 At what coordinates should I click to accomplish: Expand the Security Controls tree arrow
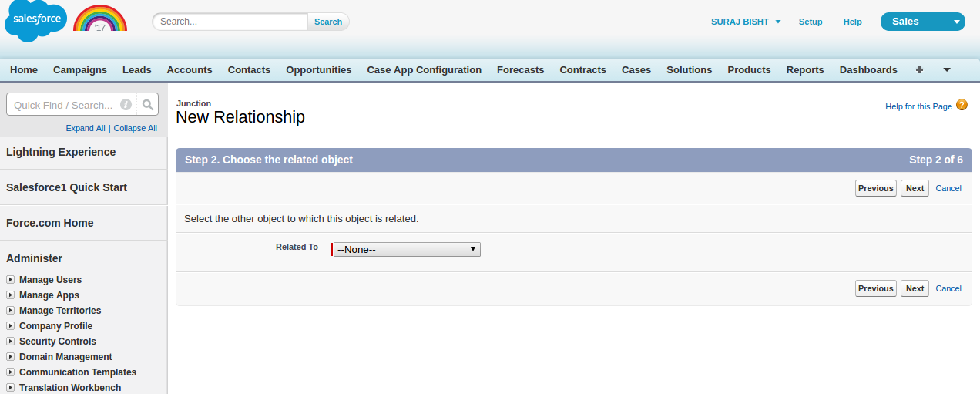10,342
